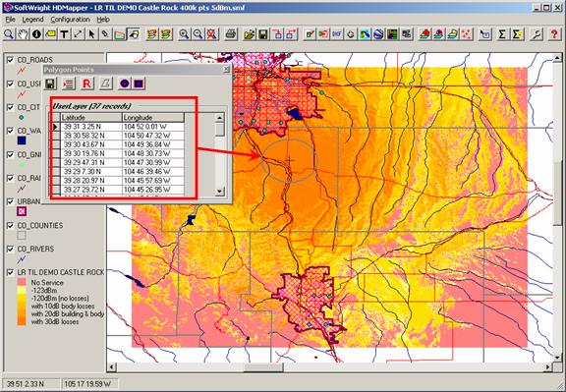Click the blue circle icon in Polygon Points
This screenshot has width=566, height=392.
click(x=125, y=84)
